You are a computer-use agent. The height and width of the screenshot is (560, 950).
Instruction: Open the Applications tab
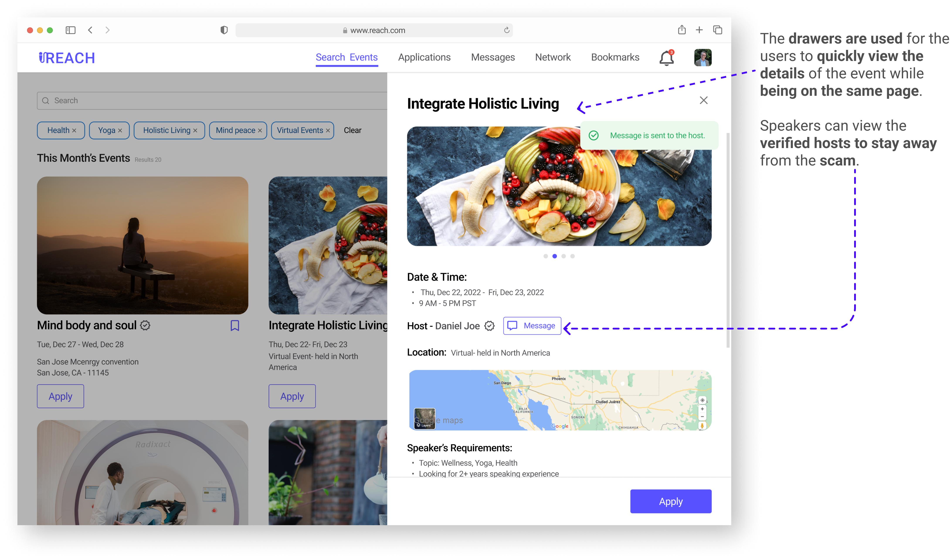(x=424, y=57)
